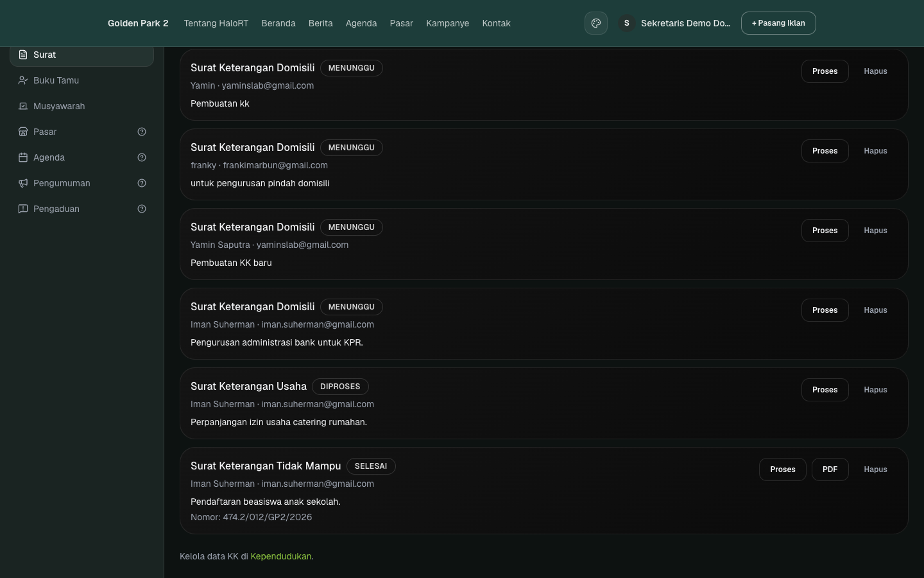This screenshot has width=924, height=578.
Task: Download PDF of Surat Keterangan Tidak Mampu
Action: [x=830, y=469]
